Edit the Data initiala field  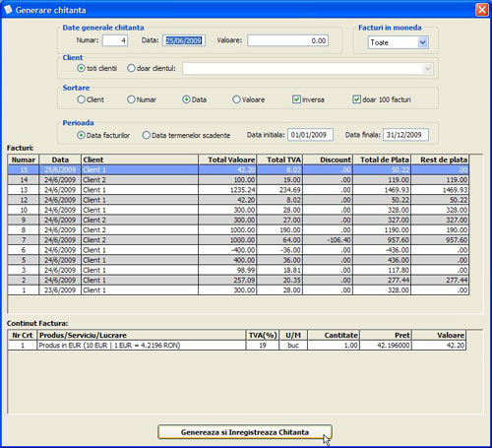pyautogui.click(x=310, y=135)
